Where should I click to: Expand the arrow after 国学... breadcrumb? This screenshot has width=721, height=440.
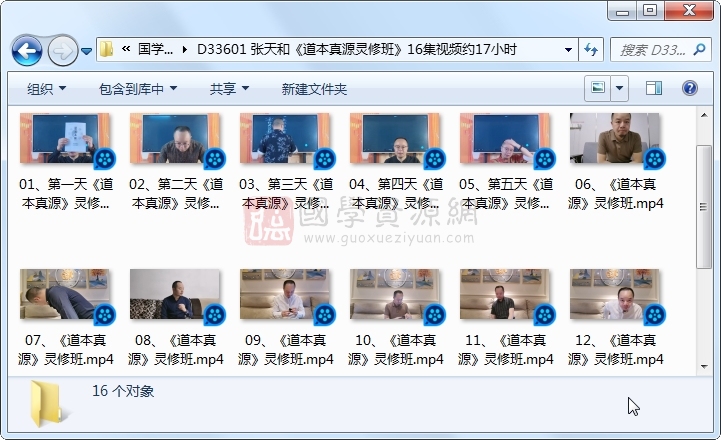pyautogui.click(x=185, y=49)
